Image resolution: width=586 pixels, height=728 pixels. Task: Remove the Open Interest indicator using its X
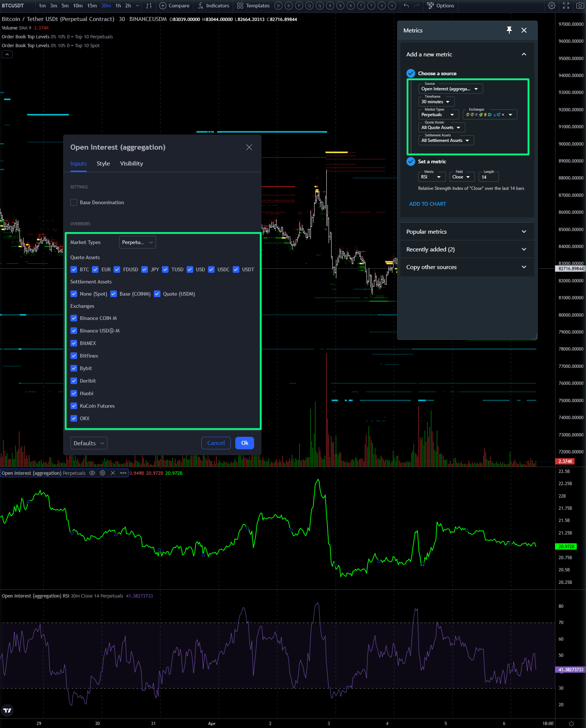coord(113,473)
